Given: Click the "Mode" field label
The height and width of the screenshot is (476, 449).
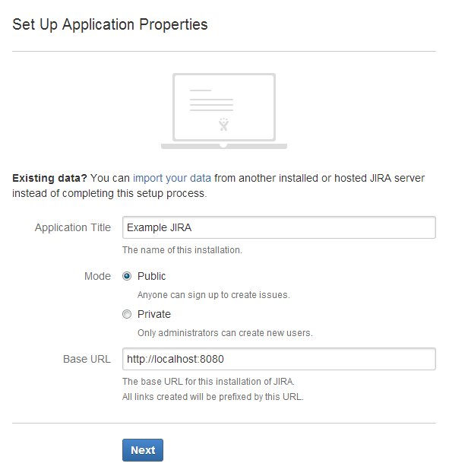Looking at the screenshot, I should coord(97,276).
